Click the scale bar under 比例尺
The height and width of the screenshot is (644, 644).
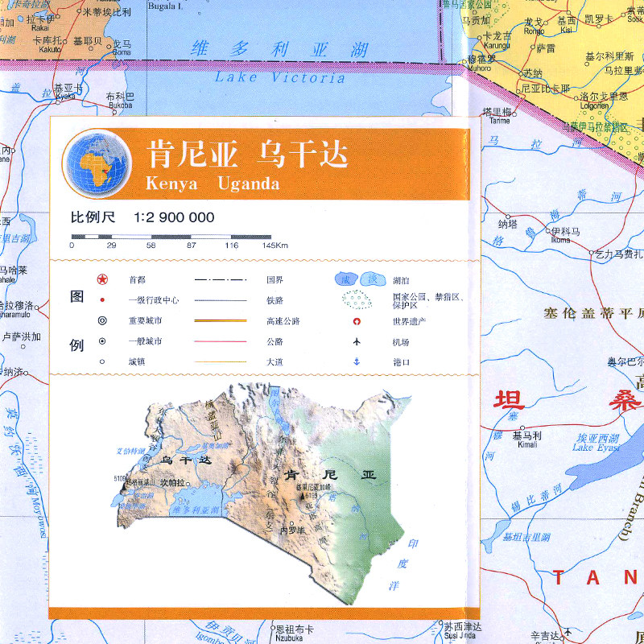(171, 237)
